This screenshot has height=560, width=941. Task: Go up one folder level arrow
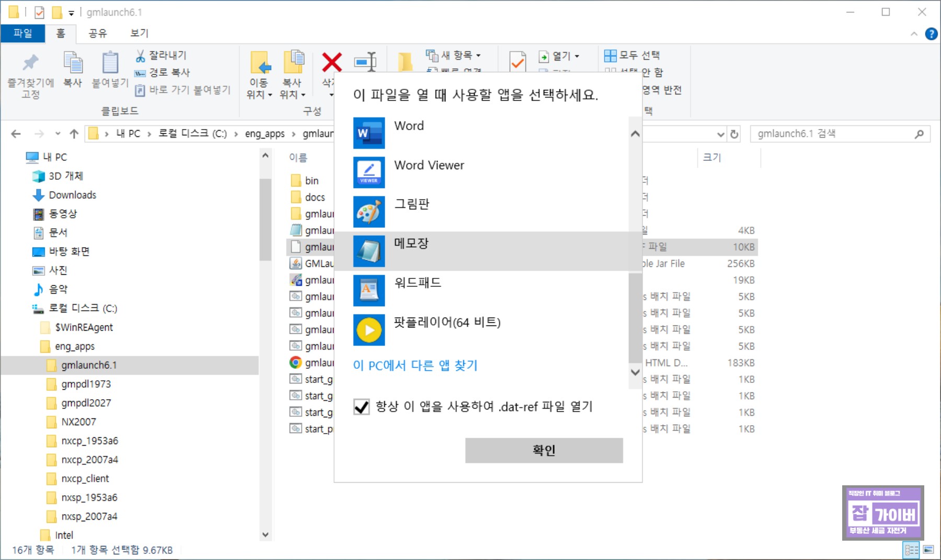click(x=74, y=134)
